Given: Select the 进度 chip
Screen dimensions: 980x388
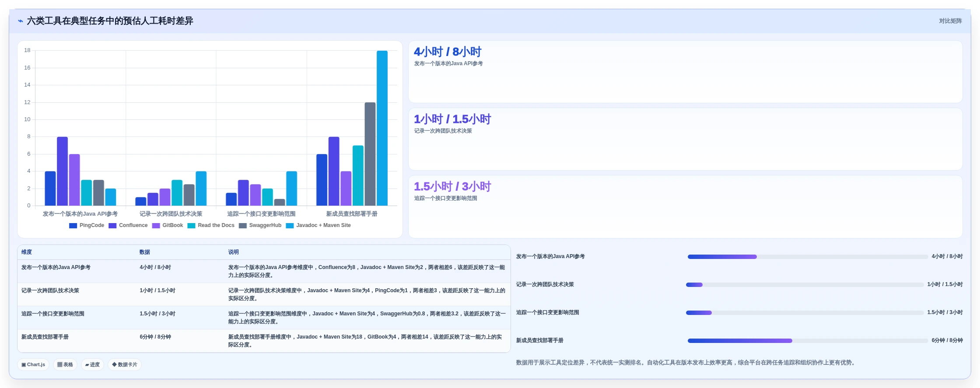Looking at the screenshot, I should (92, 364).
